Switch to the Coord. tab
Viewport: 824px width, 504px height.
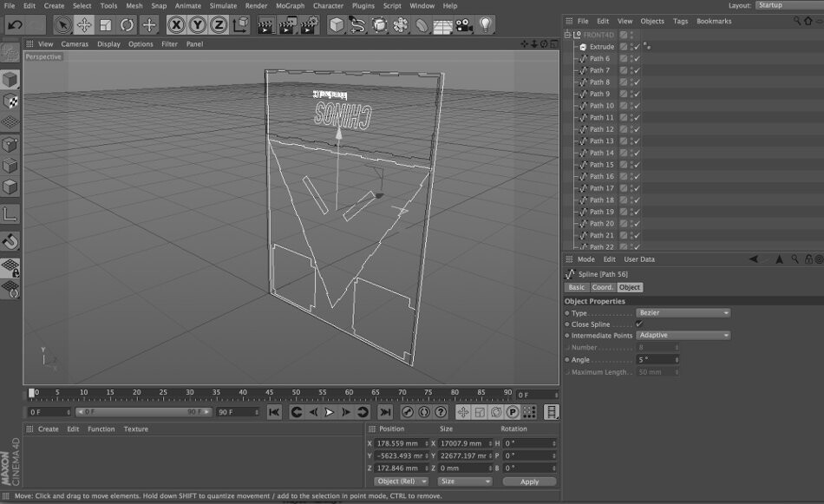602,287
